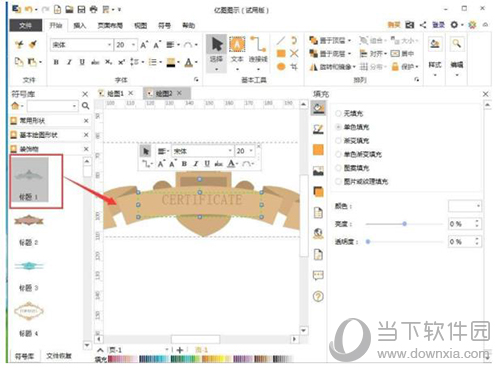Click 登录 login link
This screenshot has height=372, width=500.
click(439, 25)
